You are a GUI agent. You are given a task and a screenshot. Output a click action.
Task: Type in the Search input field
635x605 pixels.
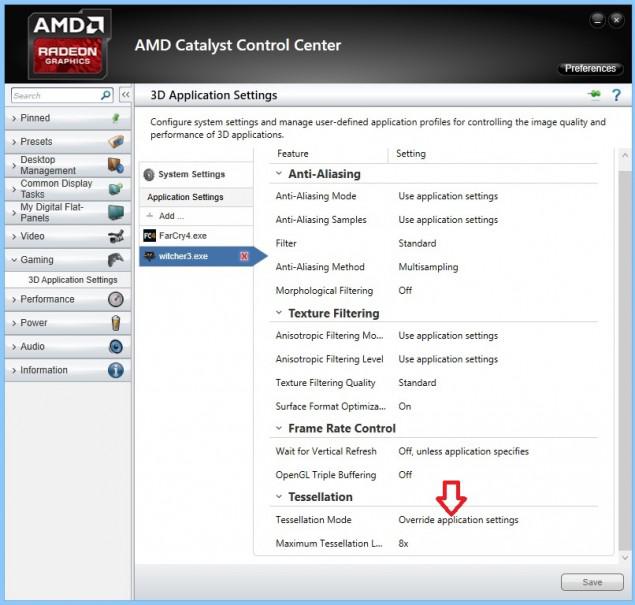pyautogui.click(x=55, y=96)
